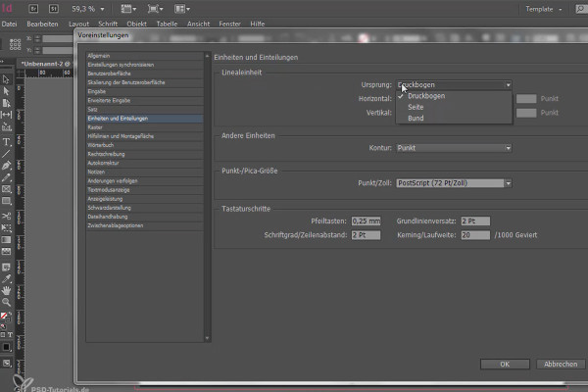The width and height of the screenshot is (588, 392).
Task: Open the Bearbeiten menu
Action: (42, 24)
